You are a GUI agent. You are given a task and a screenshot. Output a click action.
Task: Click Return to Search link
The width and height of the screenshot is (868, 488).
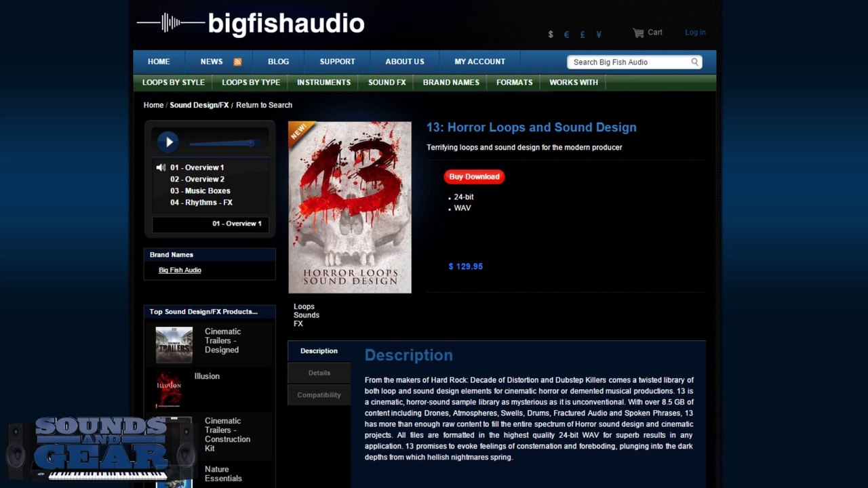point(264,105)
